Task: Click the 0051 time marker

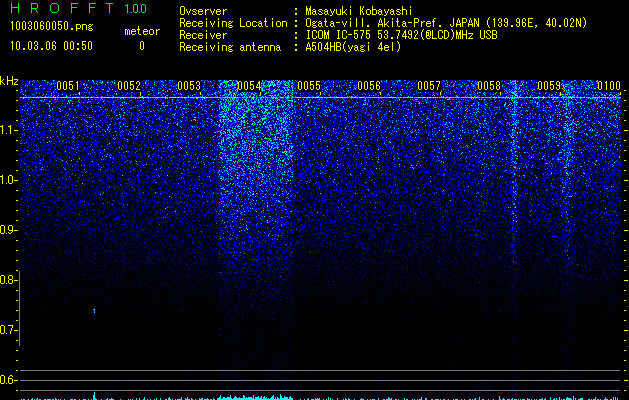Action: click(x=68, y=86)
